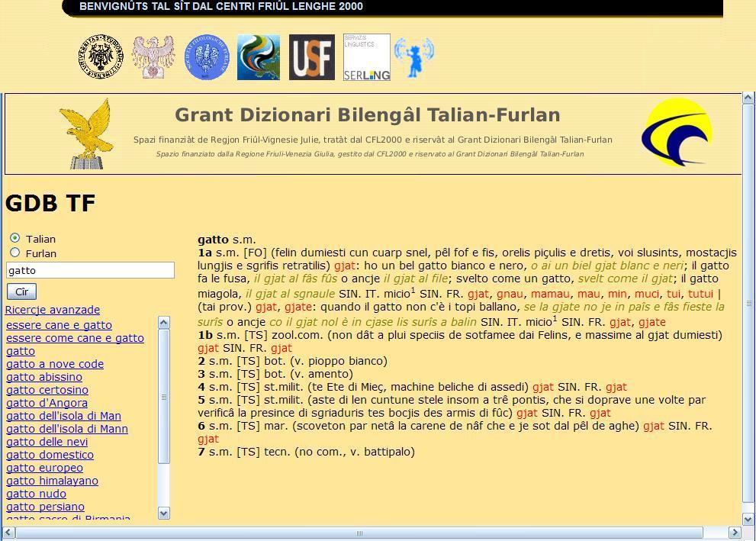Click the results list scrollbar thumb
This screenshot has width=756, height=541.
[x=164, y=396]
